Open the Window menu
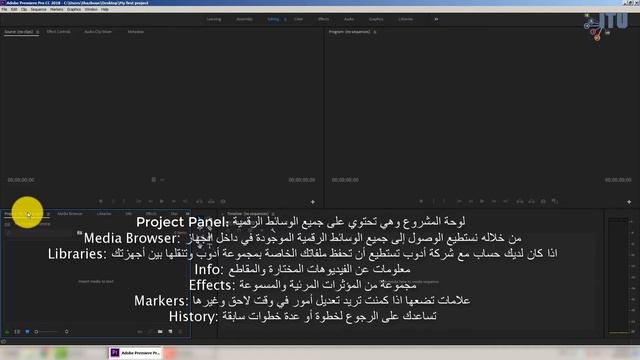The image size is (640, 360). tap(91, 9)
